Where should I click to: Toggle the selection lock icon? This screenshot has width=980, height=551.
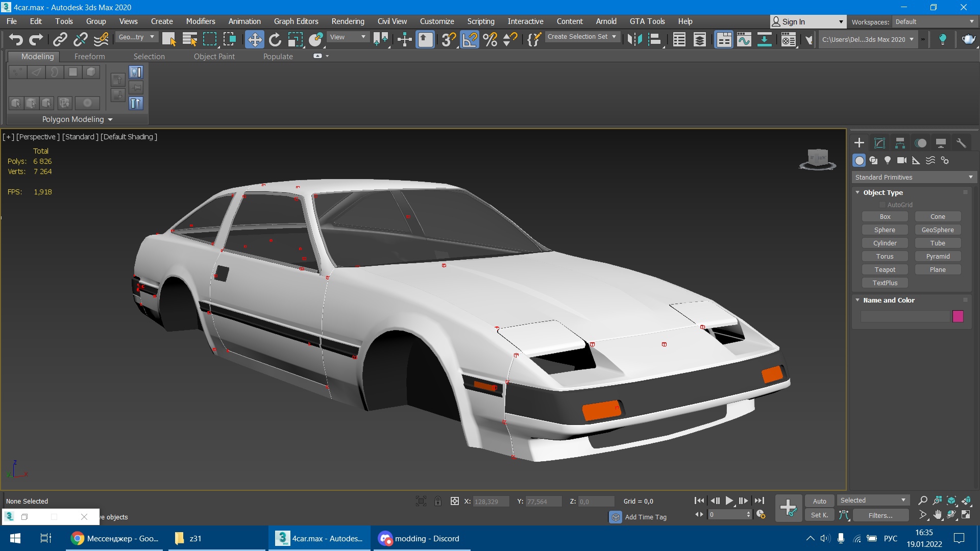pos(438,501)
